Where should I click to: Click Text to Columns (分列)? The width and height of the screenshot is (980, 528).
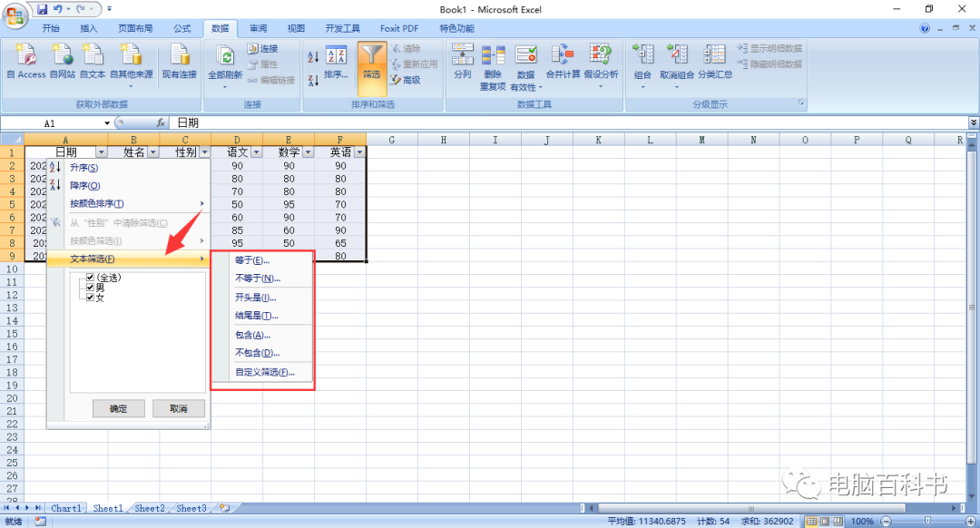tap(463, 61)
